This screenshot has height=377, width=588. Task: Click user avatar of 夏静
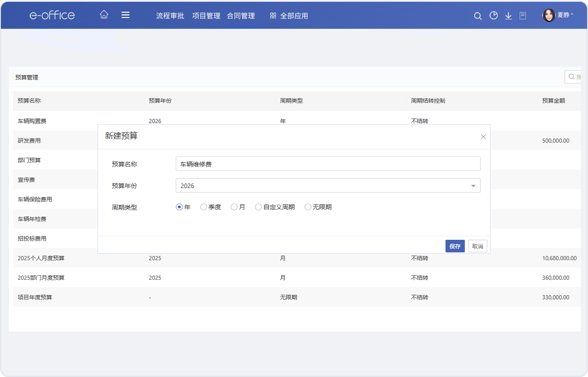tap(549, 16)
